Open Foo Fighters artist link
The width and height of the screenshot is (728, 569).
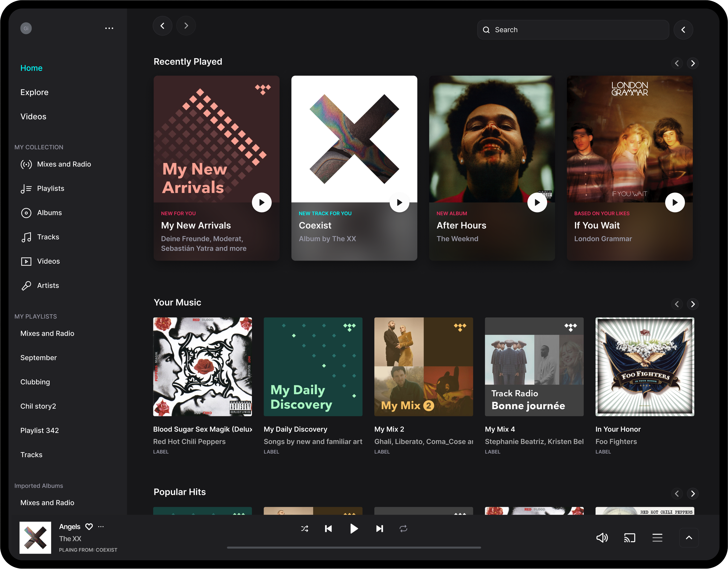coord(616,441)
